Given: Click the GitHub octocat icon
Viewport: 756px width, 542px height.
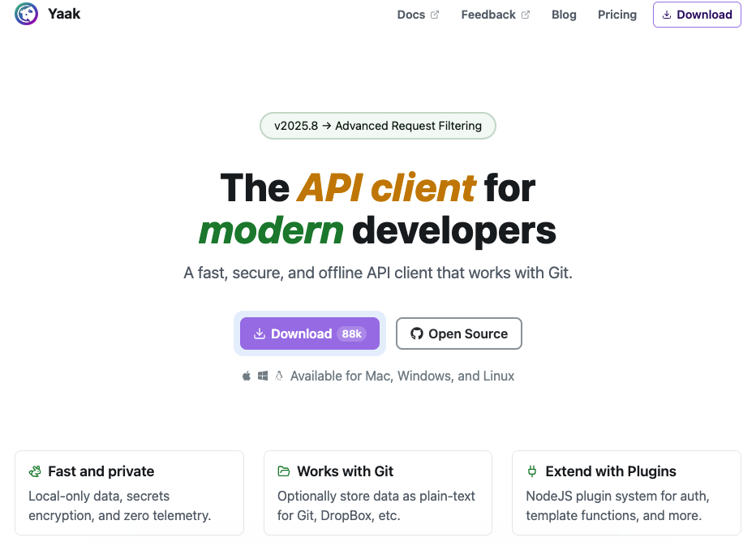Looking at the screenshot, I should (417, 333).
